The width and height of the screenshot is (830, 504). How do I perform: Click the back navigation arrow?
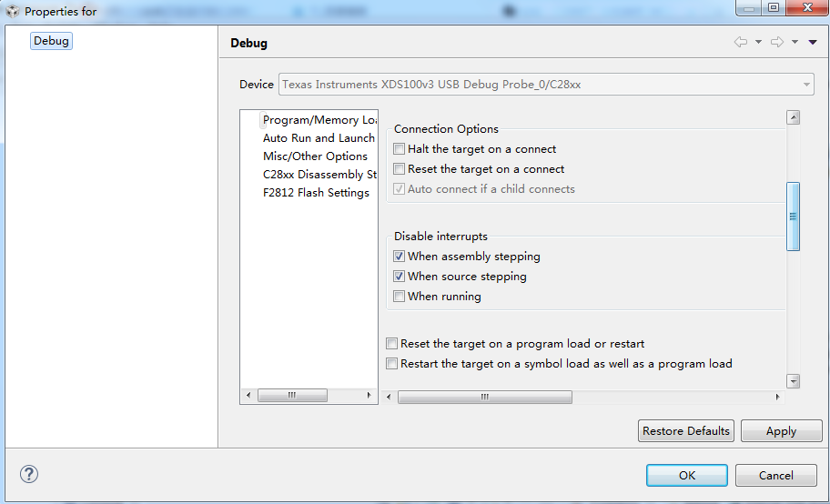740,43
